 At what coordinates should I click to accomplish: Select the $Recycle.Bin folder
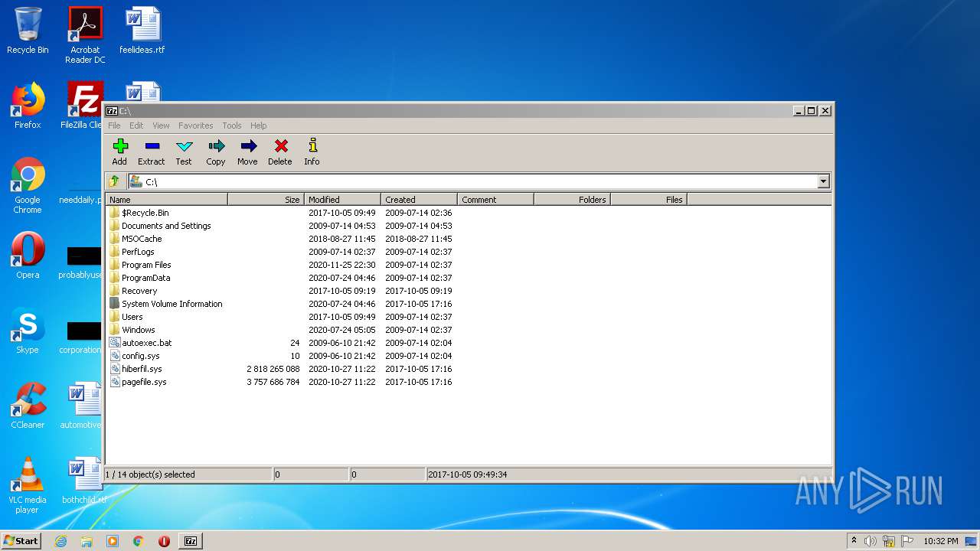coord(145,213)
